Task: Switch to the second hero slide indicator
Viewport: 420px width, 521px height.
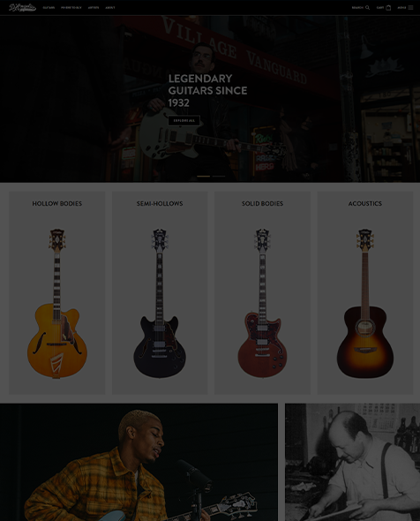Action: 219,176
